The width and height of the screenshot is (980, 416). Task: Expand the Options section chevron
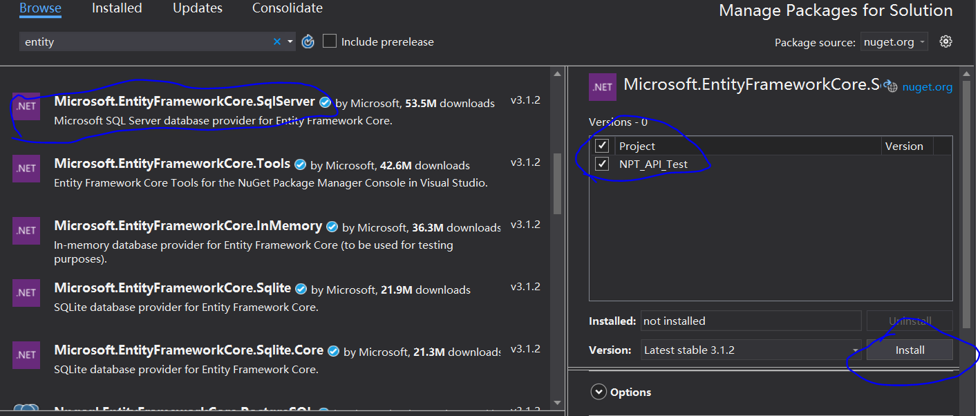click(599, 392)
